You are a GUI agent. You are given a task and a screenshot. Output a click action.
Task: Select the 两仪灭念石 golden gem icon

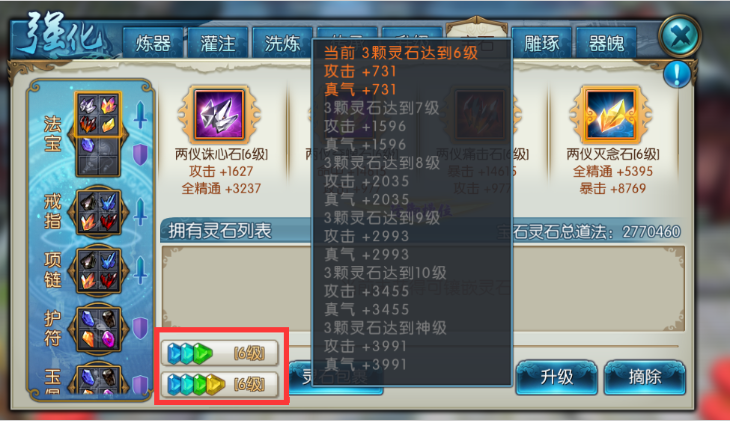click(610, 115)
